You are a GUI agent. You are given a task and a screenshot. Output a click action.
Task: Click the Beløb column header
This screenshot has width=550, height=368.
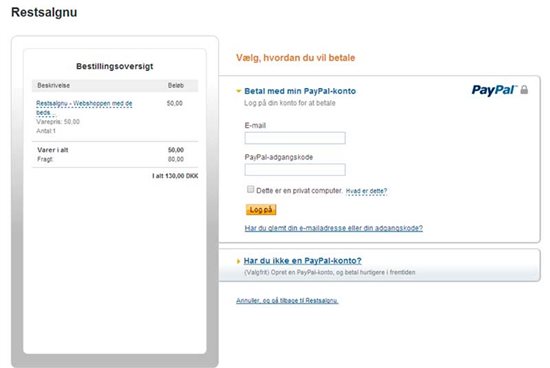coord(176,85)
